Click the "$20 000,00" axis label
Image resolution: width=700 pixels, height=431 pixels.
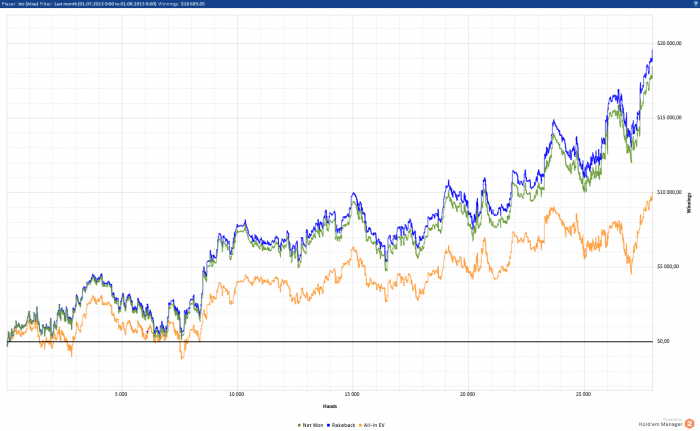click(669, 43)
